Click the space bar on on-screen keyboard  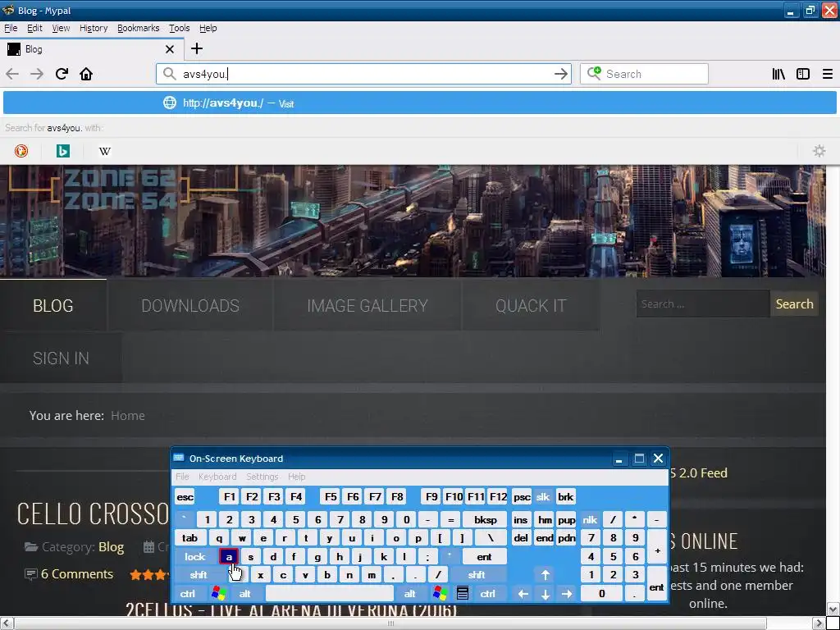pos(330,594)
